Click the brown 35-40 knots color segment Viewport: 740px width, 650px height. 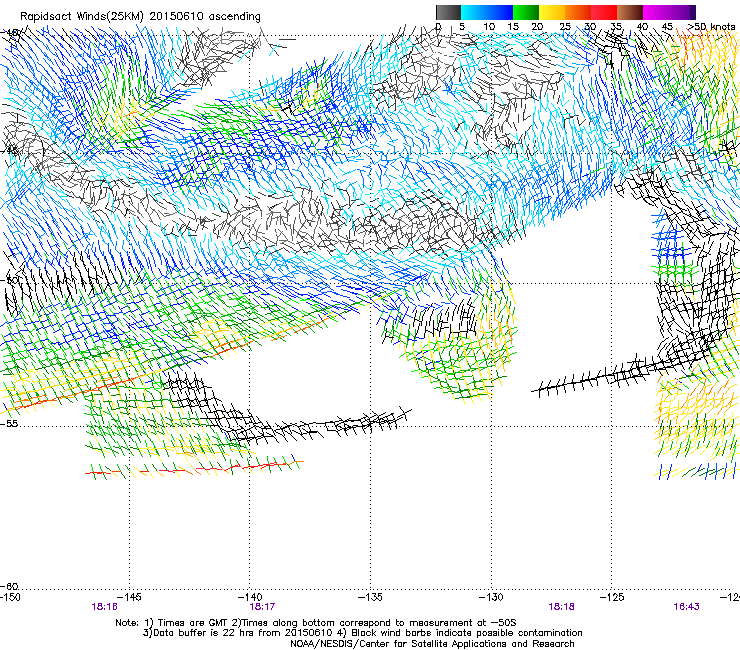pyautogui.click(x=630, y=12)
